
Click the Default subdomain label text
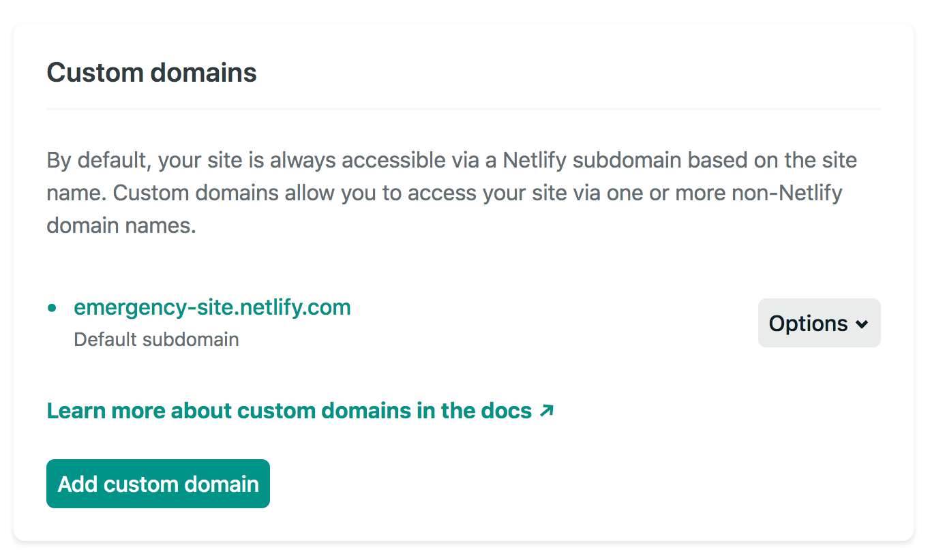156,339
